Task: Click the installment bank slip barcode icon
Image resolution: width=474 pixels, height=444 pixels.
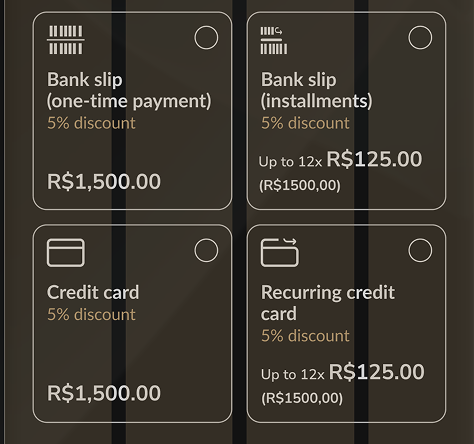Action: [274, 40]
